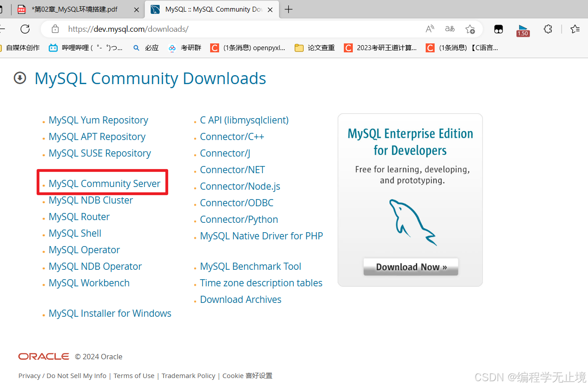
Task: Close the PDF tab 第02章_MySQL环境搭建
Action: (x=136, y=9)
